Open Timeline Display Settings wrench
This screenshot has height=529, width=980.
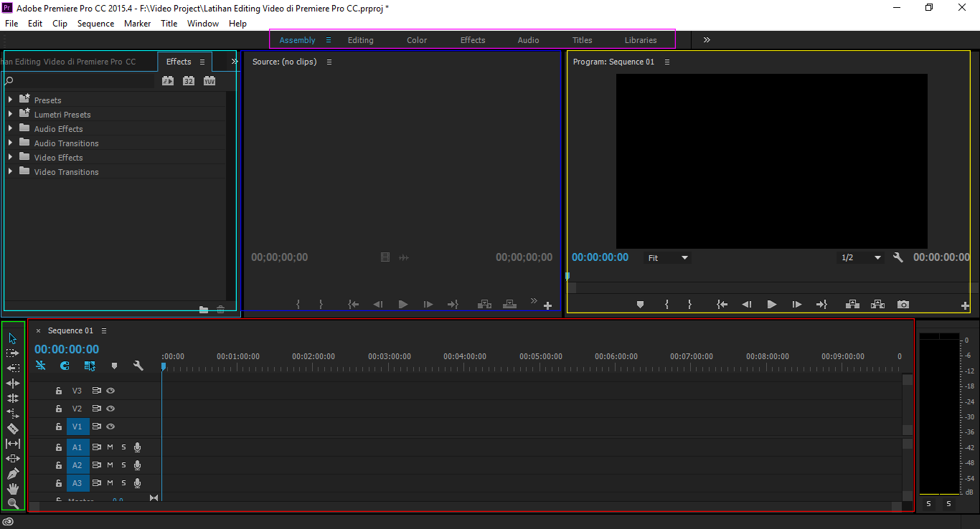[x=138, y=366]
